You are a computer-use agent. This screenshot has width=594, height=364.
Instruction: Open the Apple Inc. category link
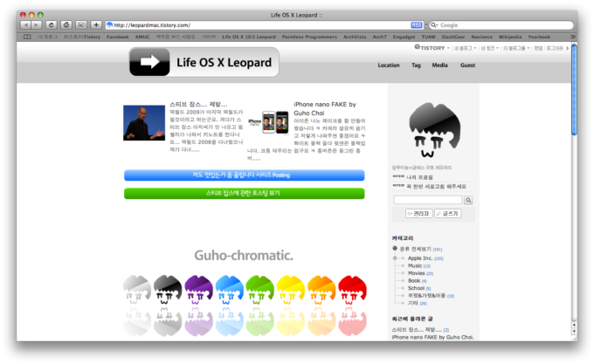(420, 258)
